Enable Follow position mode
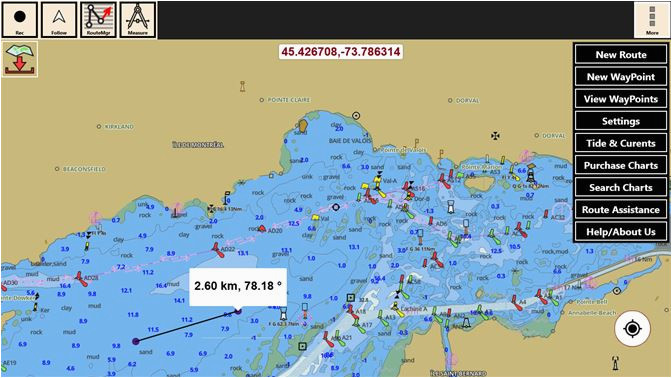Viewport: 672px width, 378px height. pos(59,20)
